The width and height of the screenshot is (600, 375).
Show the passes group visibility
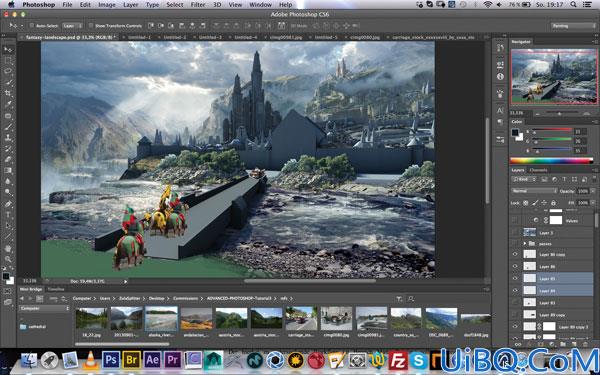pos(515,243)
